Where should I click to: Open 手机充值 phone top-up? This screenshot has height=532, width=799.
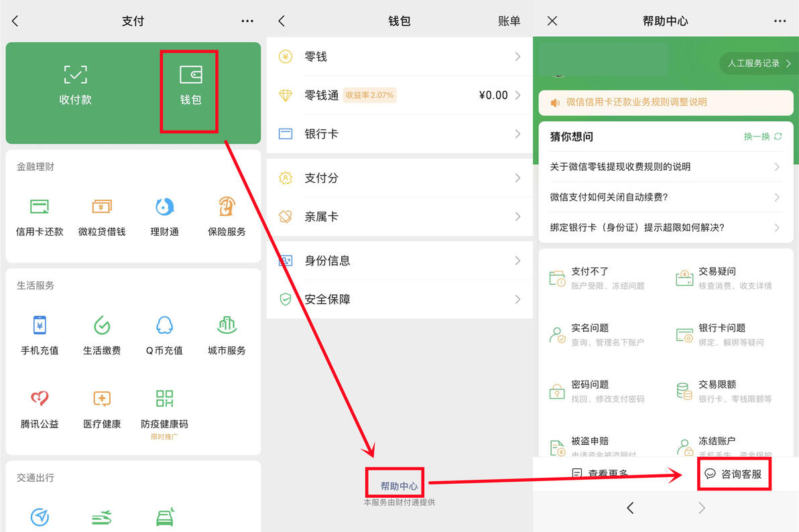click(40, 336)
